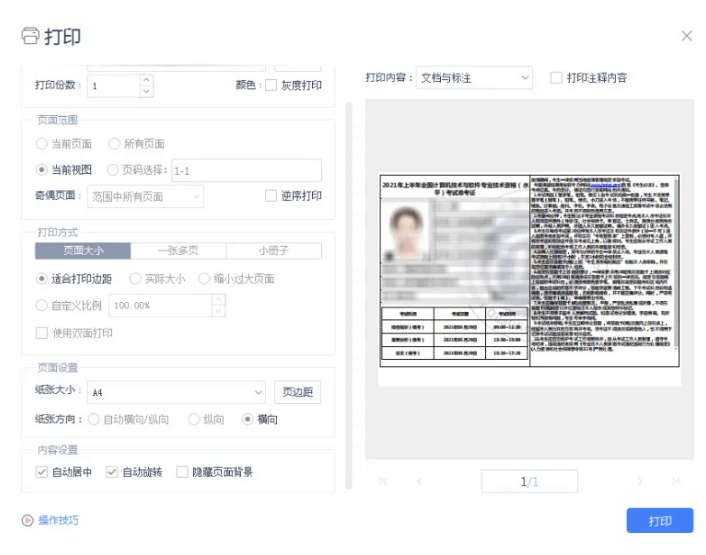Increase print copies with up arrow

146,80
